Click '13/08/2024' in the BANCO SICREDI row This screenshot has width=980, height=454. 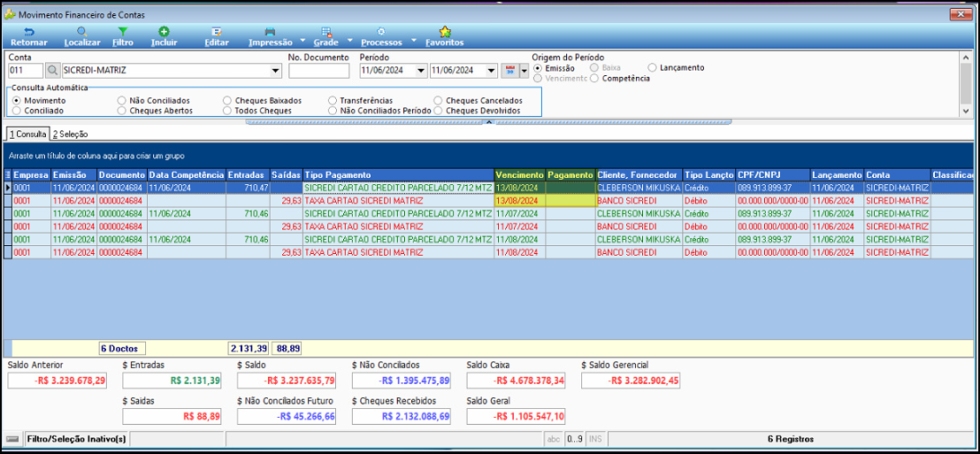[517, 202]
